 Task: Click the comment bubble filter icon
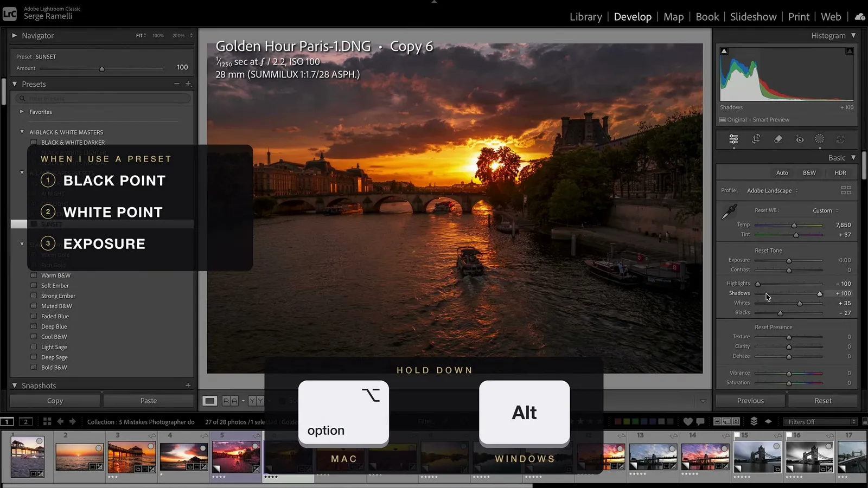click(x=700, y=421)
